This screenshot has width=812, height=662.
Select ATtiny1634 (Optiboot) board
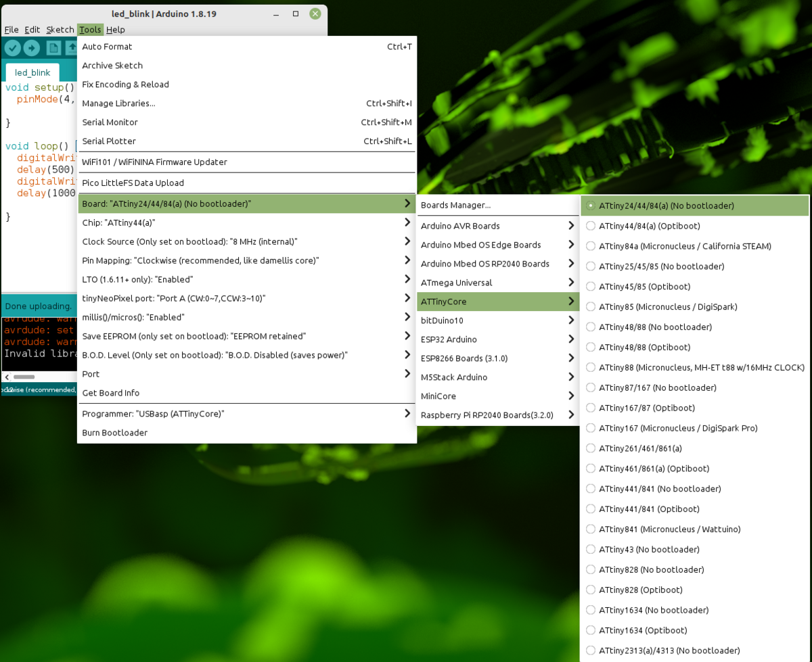coord(695,630)
